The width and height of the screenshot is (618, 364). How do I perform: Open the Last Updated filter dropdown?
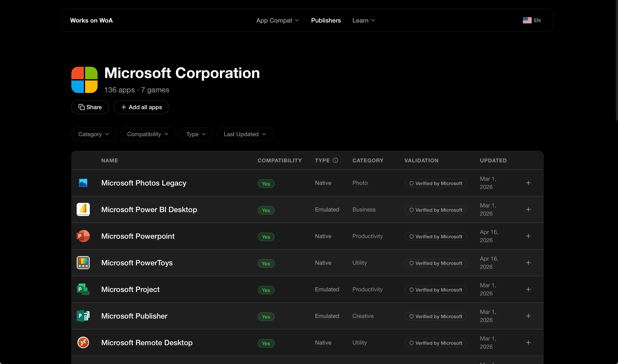(x=245, y=134)
